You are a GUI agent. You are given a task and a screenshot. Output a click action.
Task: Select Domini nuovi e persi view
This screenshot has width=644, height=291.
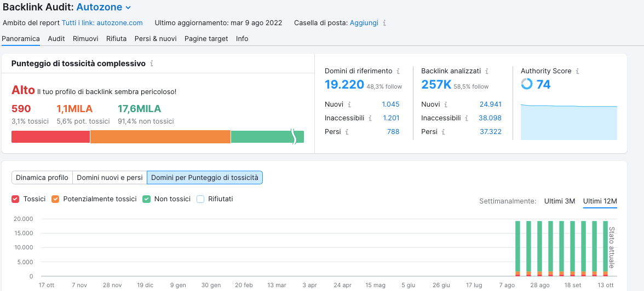coord(110,178)
